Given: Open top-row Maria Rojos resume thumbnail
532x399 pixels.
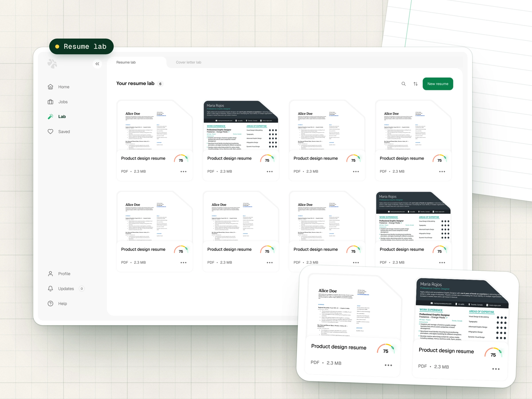Looking at the screenshot, I should click(x=241, y=125).
